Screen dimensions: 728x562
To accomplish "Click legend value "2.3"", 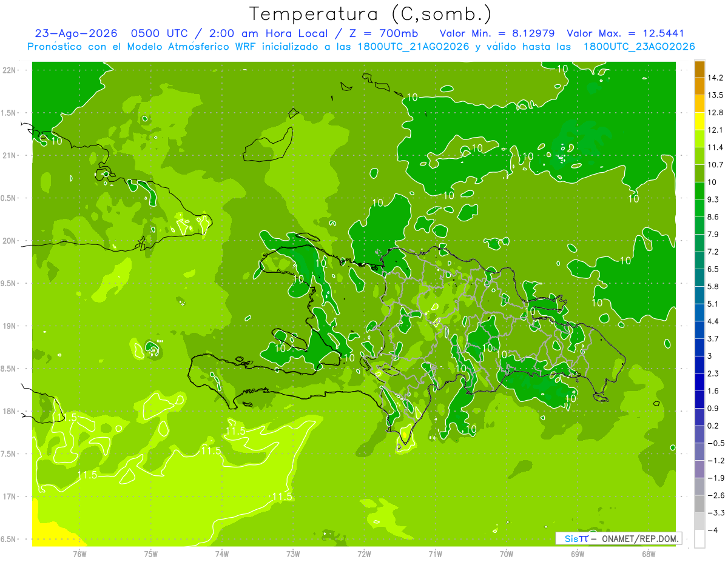I will [x=713, y=373].
